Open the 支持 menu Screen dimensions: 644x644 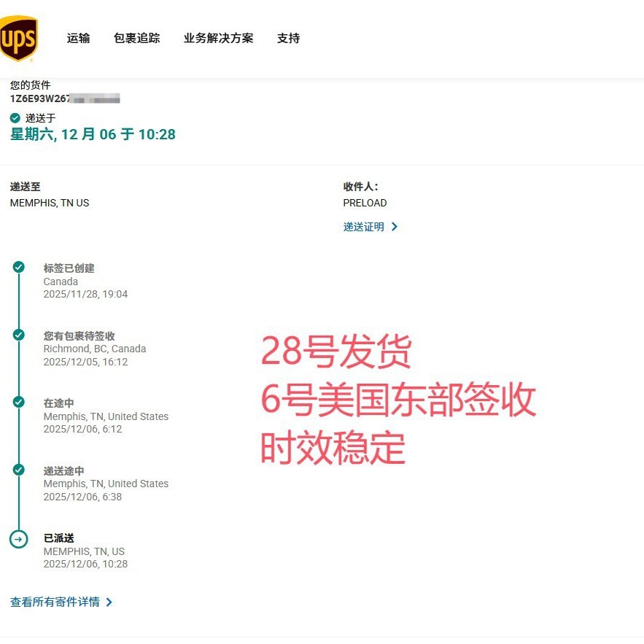288,38
